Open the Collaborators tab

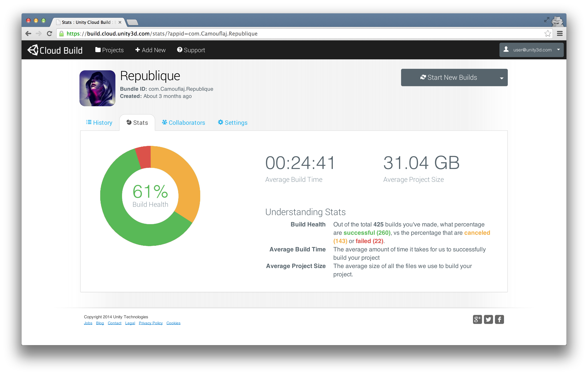pyautogui.click(x=183, y=122)
